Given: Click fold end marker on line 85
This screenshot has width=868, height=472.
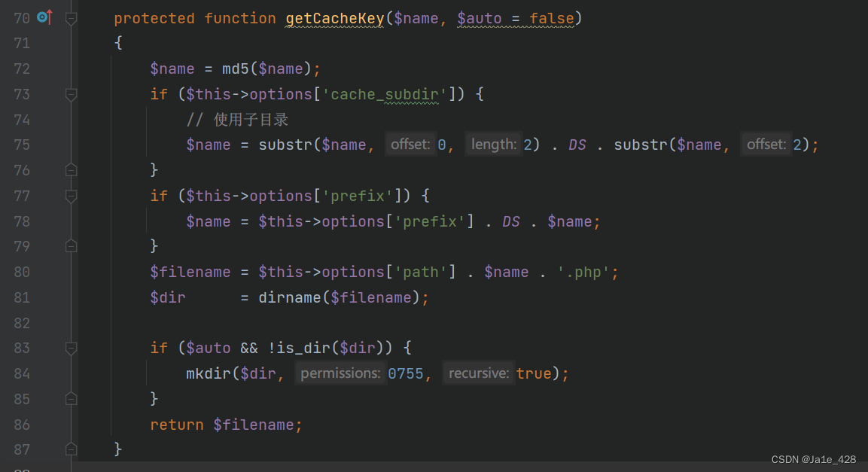Looking at the screenshot, I should (x=71, y=398).
